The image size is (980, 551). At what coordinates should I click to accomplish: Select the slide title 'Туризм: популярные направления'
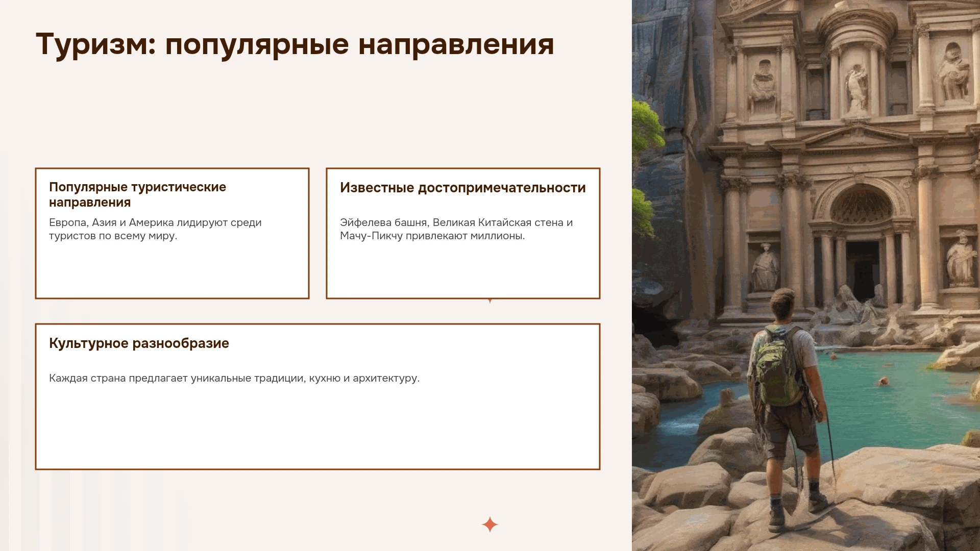295,44
